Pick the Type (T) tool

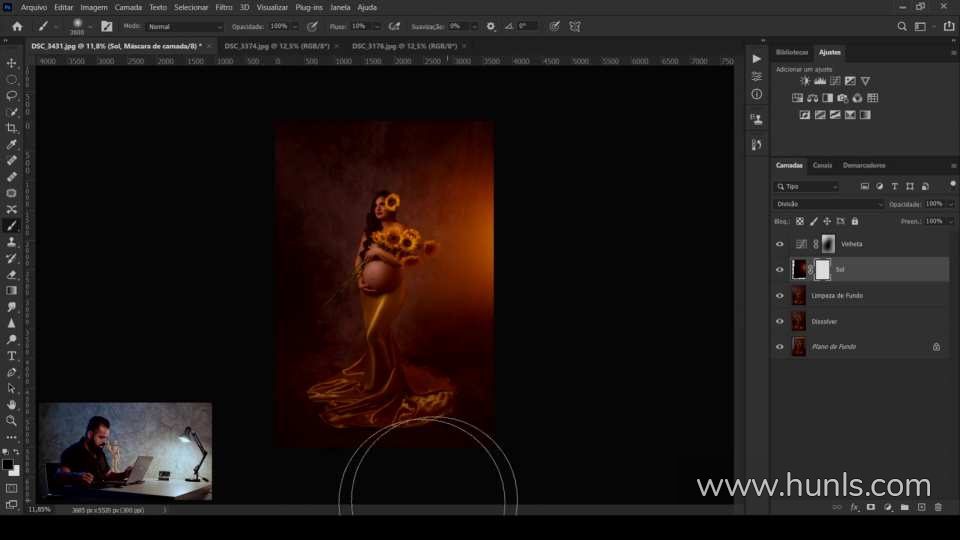pyautogui.click(x=12, y=356)
